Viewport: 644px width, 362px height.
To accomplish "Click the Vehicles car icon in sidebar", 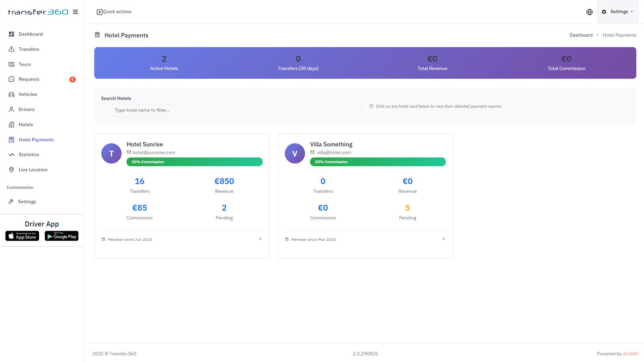I will pyautogui.click(x=12, y=95).
